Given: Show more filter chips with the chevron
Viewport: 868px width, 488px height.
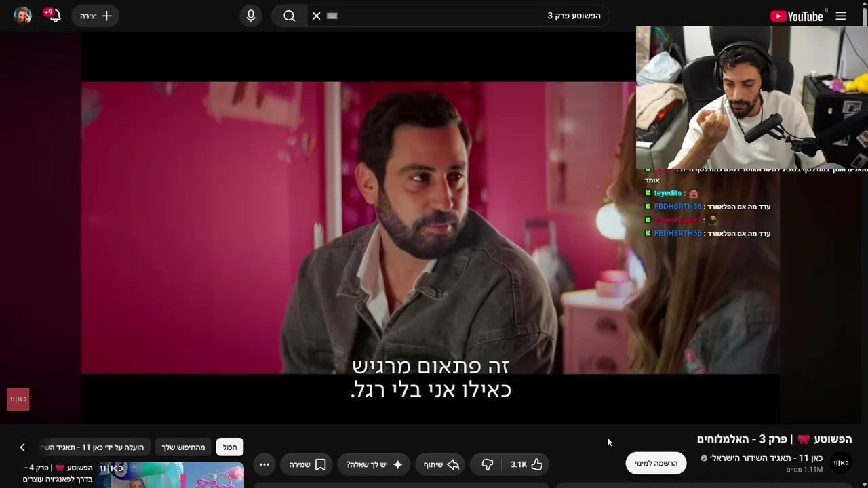Looking at the screenshot, I should pos(22,447).
